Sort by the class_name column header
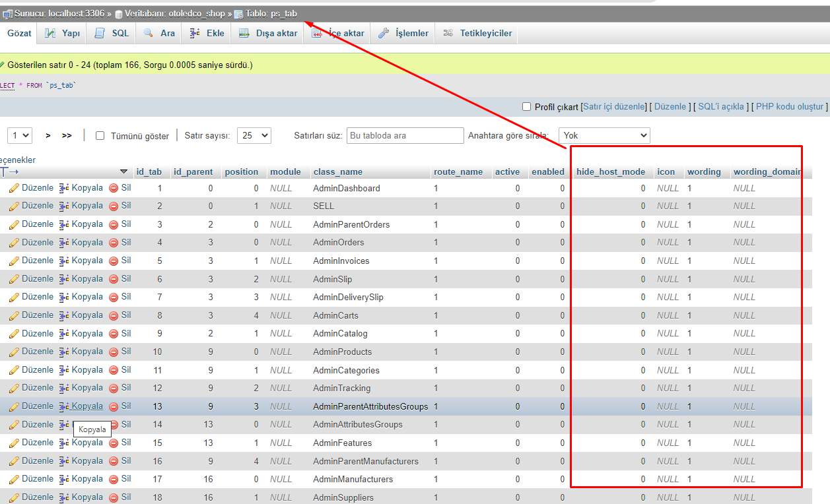Image resolution: width=830 pixels, height=504 pixels. click(338, 172)
